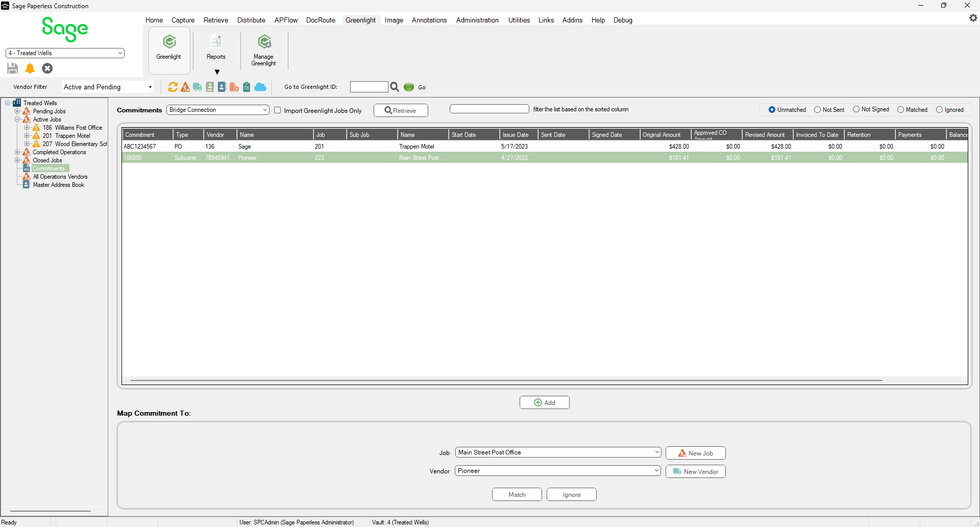Click the green contact book toolbar icon
Viewport: 980px width, 527px height.
point(210,87)
